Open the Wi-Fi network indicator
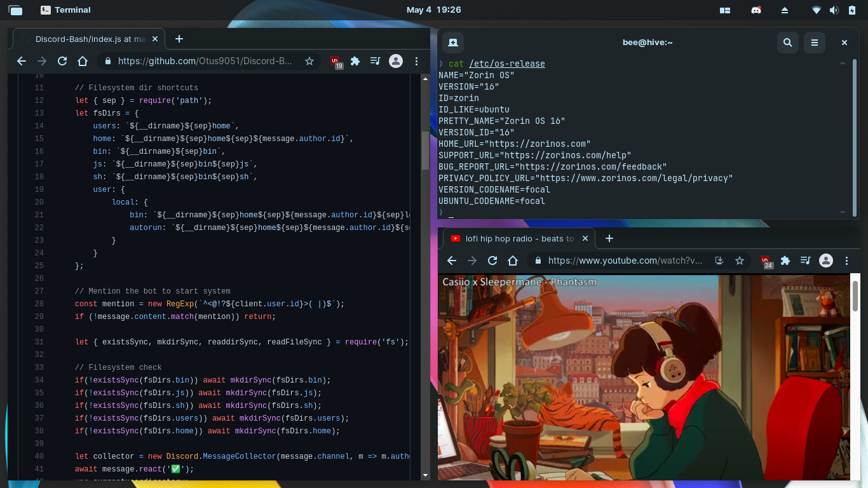Screen dimensions: 868x488 point(817,10)
